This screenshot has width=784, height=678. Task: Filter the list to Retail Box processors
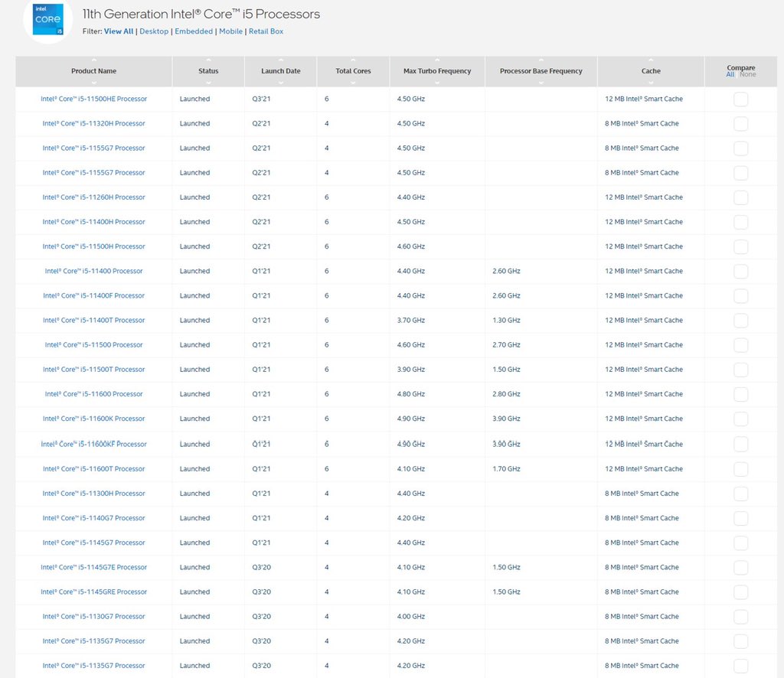[x=266, y=31]
